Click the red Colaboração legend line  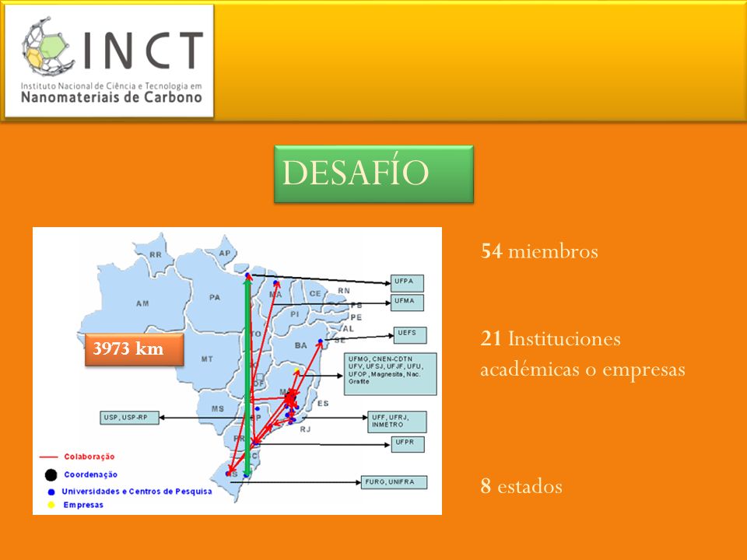click(x=48, y=457)
